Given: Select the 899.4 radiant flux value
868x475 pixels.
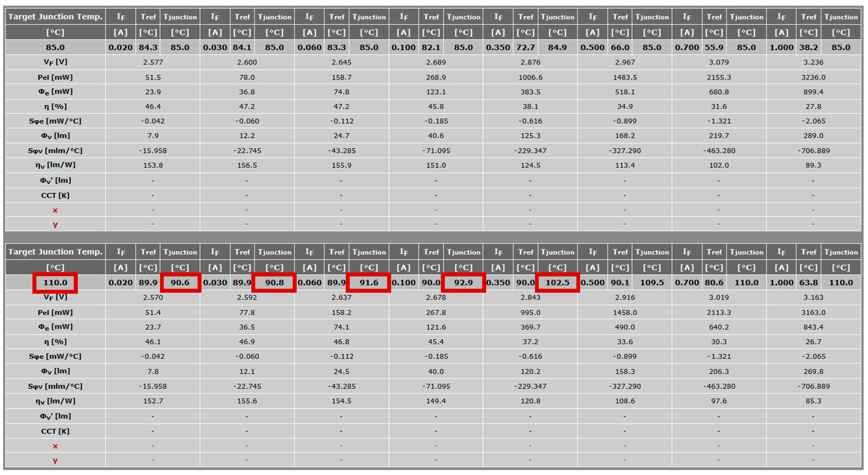Looking at the screenshot, I should coord(813,92).
